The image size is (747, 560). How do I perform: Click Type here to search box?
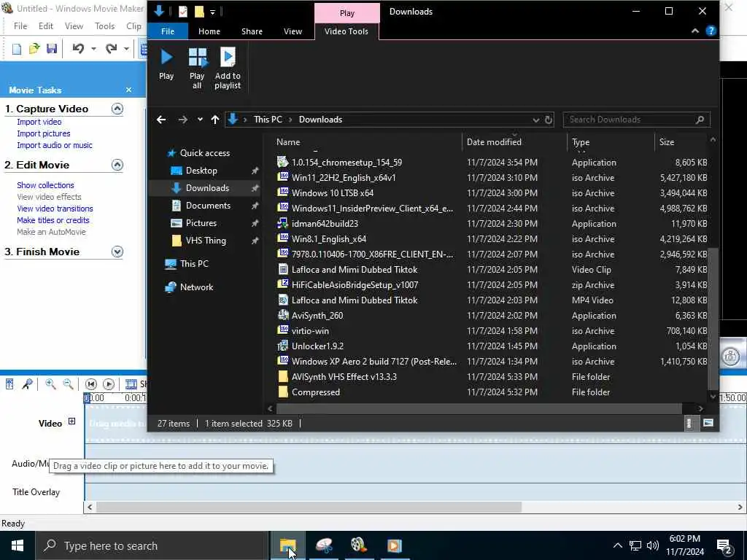pos(152,545)
